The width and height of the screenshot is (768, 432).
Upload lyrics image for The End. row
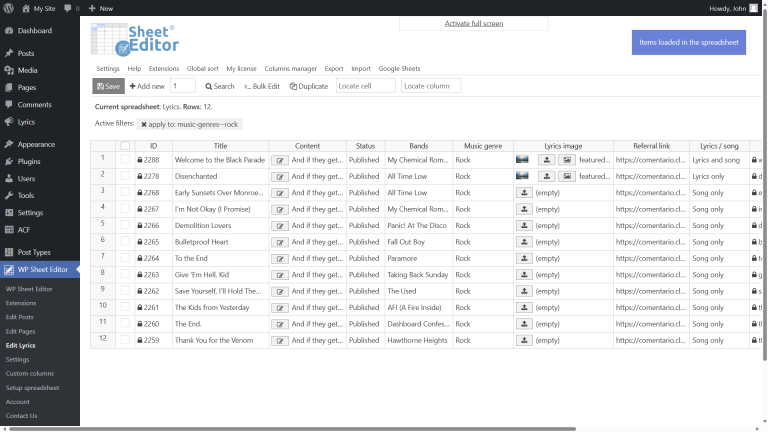tap(524, 324)
